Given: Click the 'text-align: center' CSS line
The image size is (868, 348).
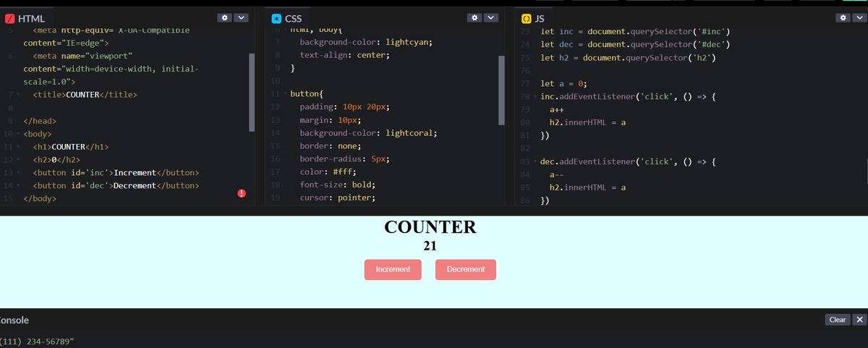Looking at the screenshot, I should [345, 56].
